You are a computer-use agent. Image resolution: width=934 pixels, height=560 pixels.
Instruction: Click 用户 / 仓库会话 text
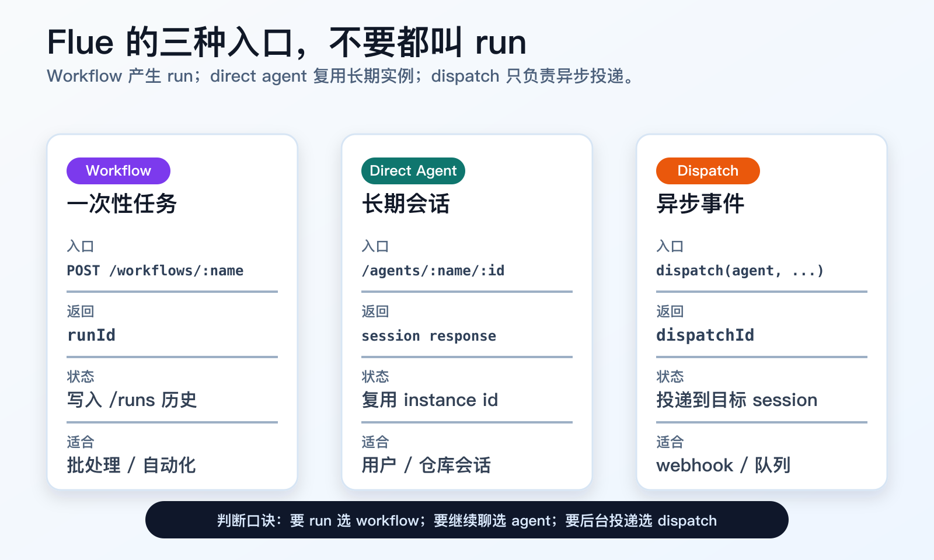(x=426, y=466)
